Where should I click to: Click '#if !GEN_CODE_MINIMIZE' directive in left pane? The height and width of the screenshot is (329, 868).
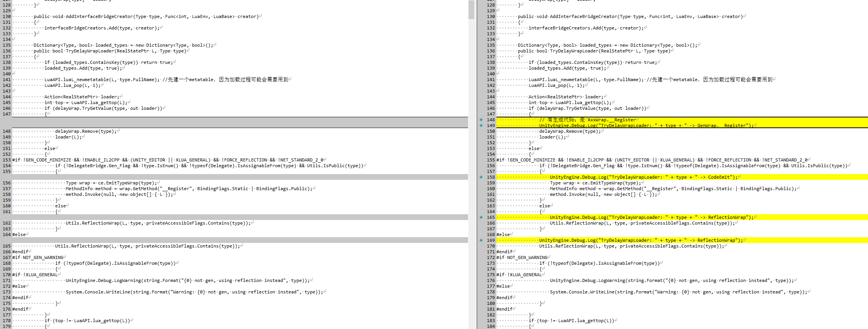(168, 160)
